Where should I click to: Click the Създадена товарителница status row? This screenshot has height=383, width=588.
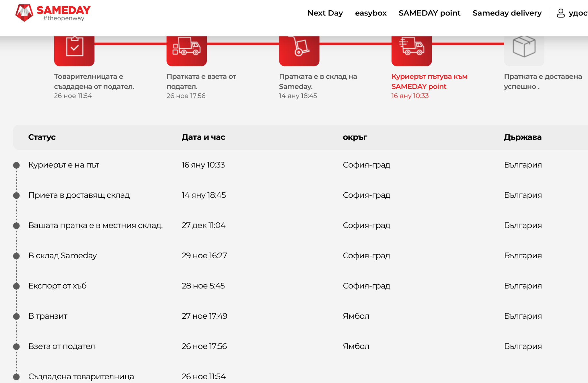point(81,376)
